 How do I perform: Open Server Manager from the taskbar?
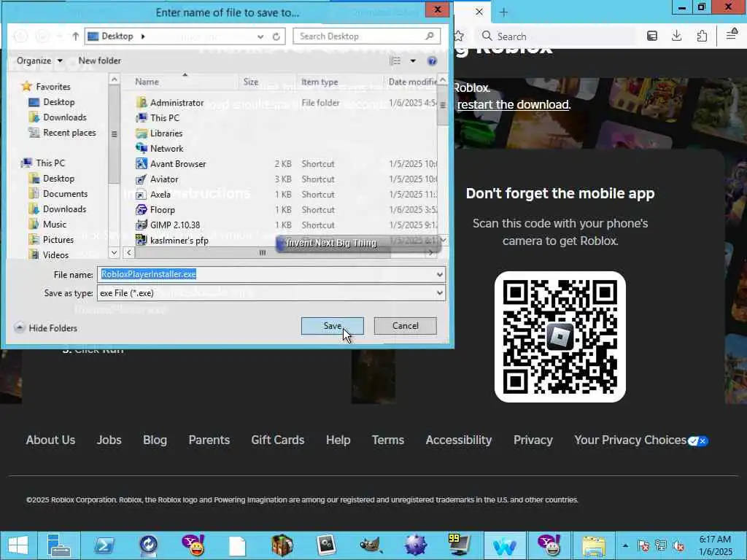pos(59,545)
